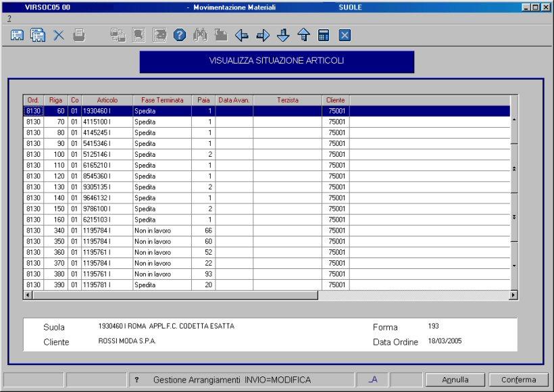
Task: Click the horizontal scrollbar thumb
Action: tap(175, 295)
